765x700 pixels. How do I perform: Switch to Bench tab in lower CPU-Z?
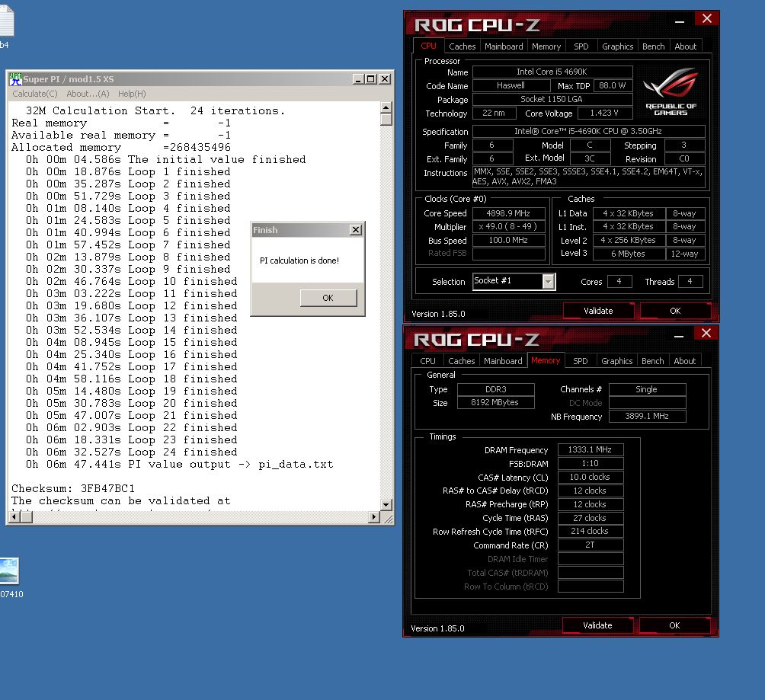pyautogui.click(x=653, y=361)
